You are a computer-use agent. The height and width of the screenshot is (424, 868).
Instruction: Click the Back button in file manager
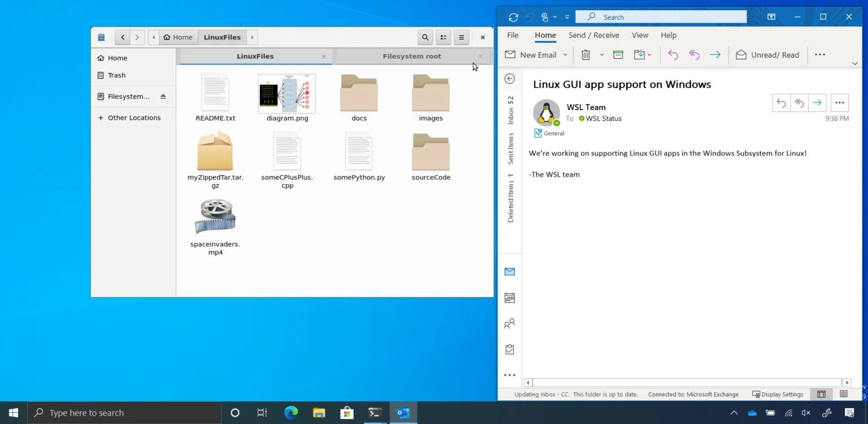click(123, 37)
